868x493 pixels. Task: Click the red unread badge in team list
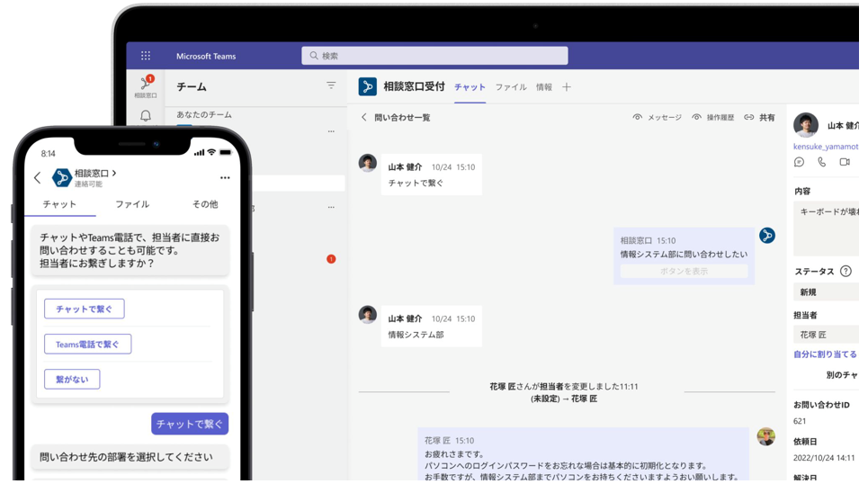(x=331, y=259)
